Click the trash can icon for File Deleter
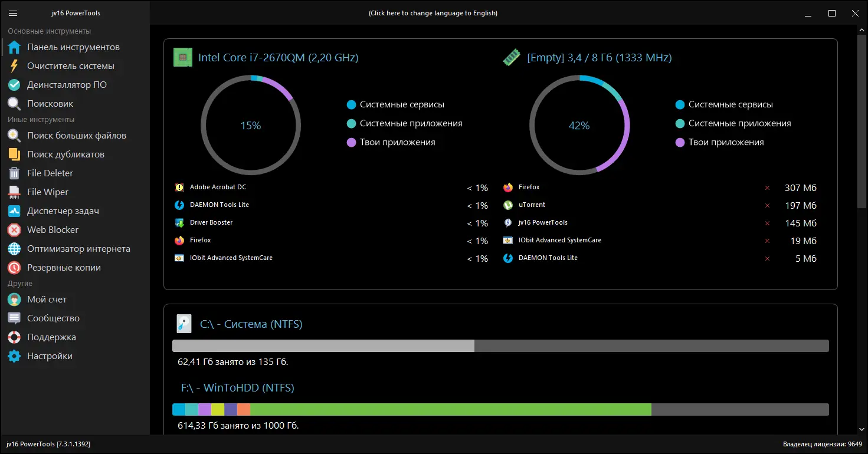This screenshot has width=868, height=454. [14, 173]
